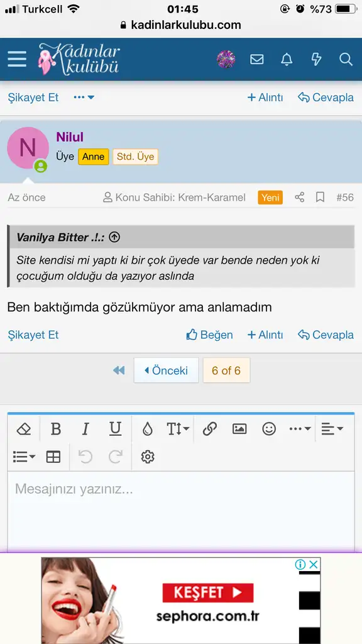Go to the Önceki page
The width and height of the screenshot is (362, 644).
166,370
